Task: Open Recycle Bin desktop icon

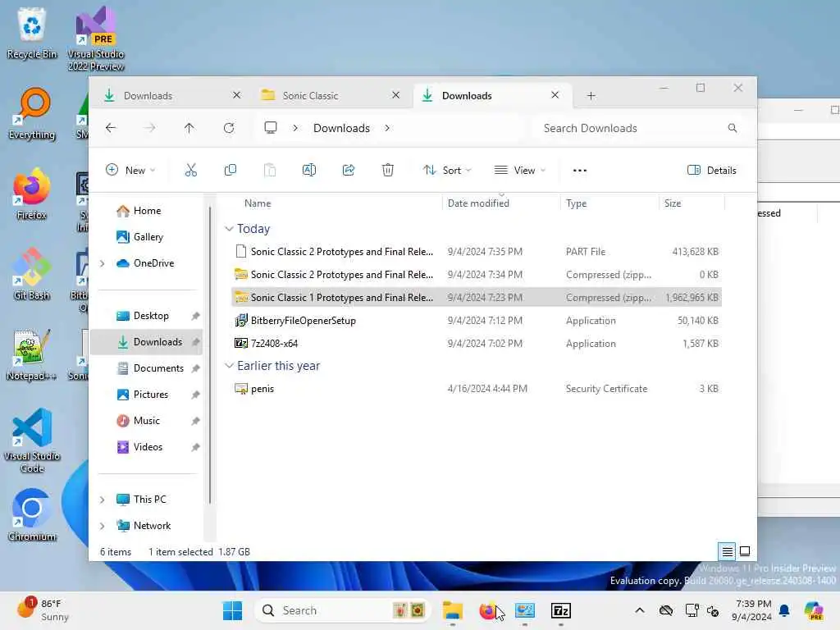Action: click(32, 33)
